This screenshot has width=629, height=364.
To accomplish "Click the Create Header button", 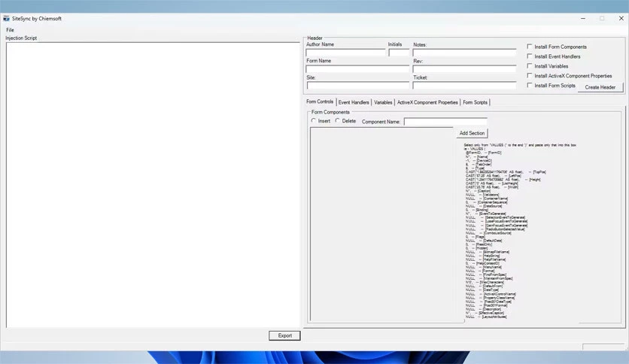I will (x=600, y=87).
